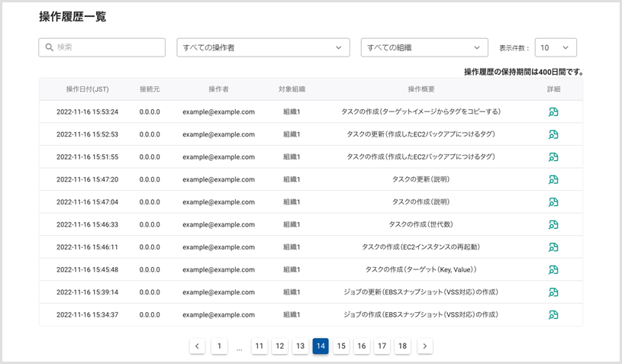Change the 表示件数 value dropdown
The image size is (622, 364).
(555, 47)
